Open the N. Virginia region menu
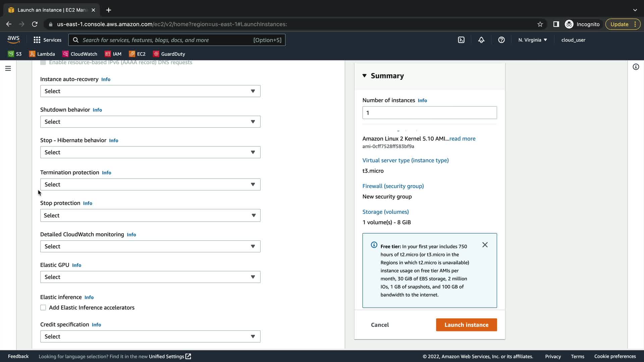Viewport: 644px width, 362px height. [533, 40]
